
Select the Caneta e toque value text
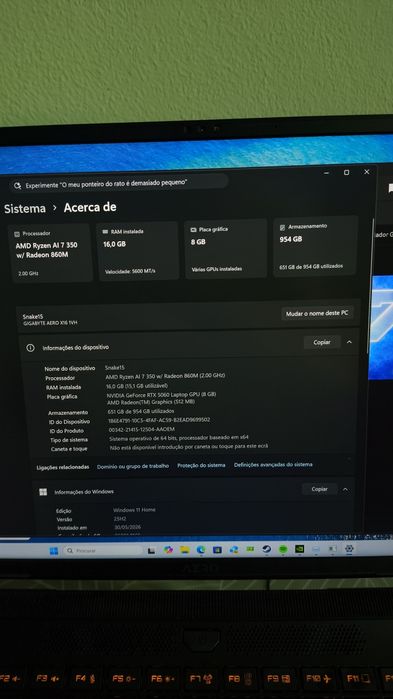coord(189,447)
